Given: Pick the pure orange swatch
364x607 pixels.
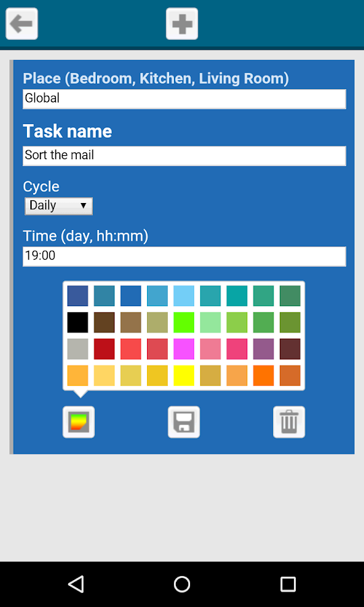Looking at the screenshot, I should click(x=264, y=376).
